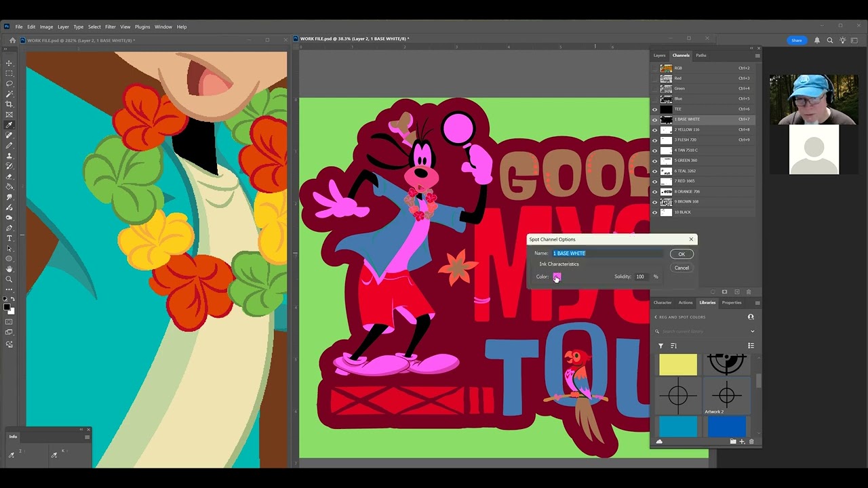Select the Magic Wand tool
The image size is (868, 488).
(x=9, y=94)
